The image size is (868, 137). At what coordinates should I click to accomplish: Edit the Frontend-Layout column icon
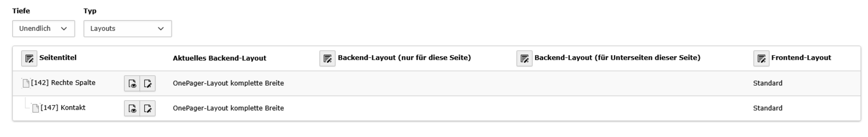tap(761, 59)
